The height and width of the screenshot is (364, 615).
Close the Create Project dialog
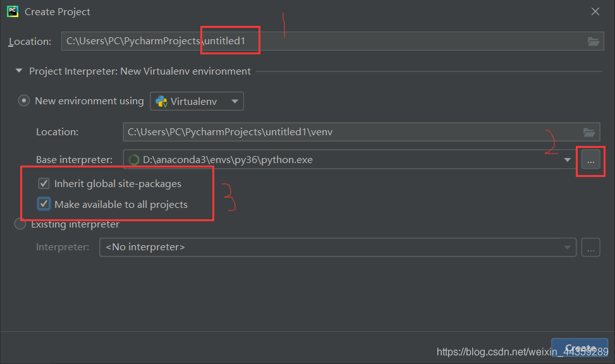(595, 12)
